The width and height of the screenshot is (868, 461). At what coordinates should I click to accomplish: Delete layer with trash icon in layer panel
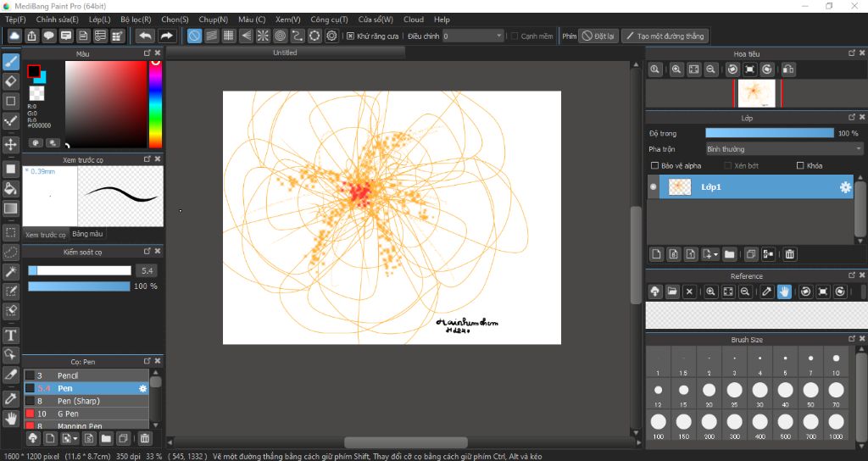790,254
